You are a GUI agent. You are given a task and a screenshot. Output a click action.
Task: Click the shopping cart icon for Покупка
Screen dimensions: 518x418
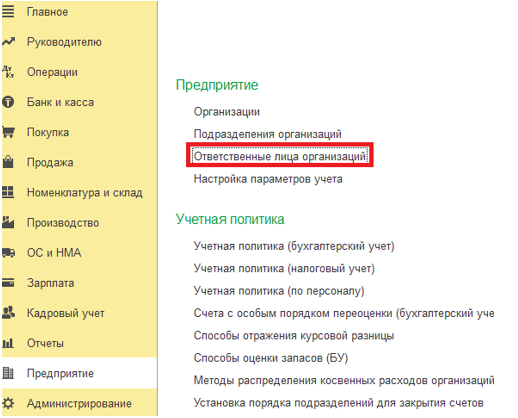click(x=8, y=132)
